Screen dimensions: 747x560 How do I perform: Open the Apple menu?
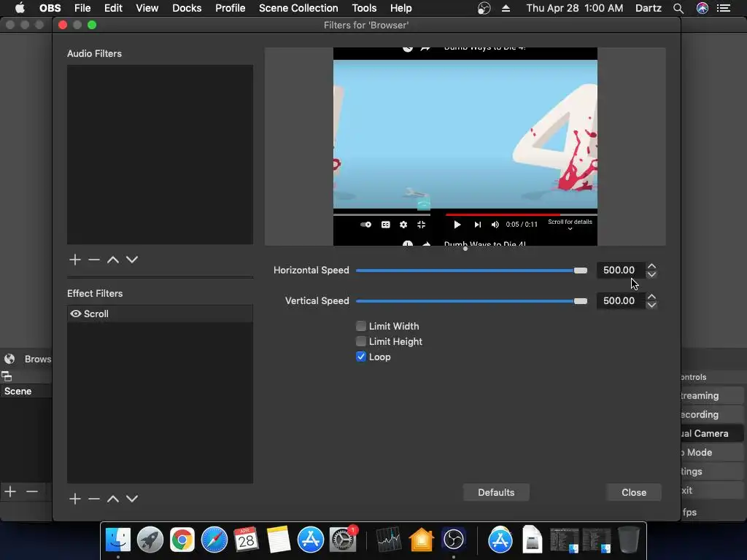pos(20,8)
